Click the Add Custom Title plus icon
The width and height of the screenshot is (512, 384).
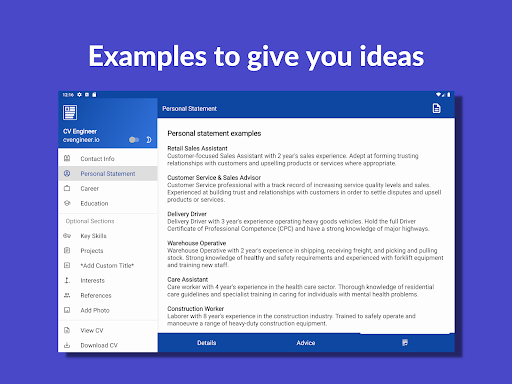(x=67, y=265)
